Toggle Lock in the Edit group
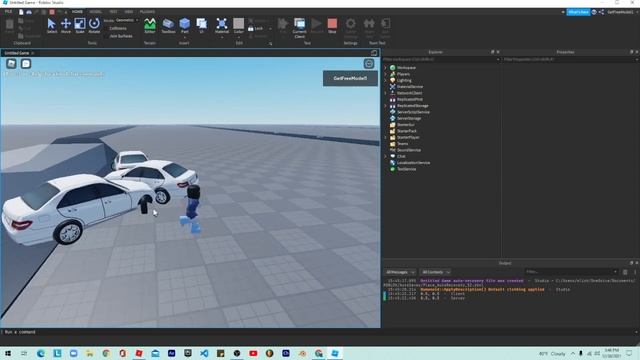Image resolution: width=640 pixels, height=360 pixels. point(256,29)
